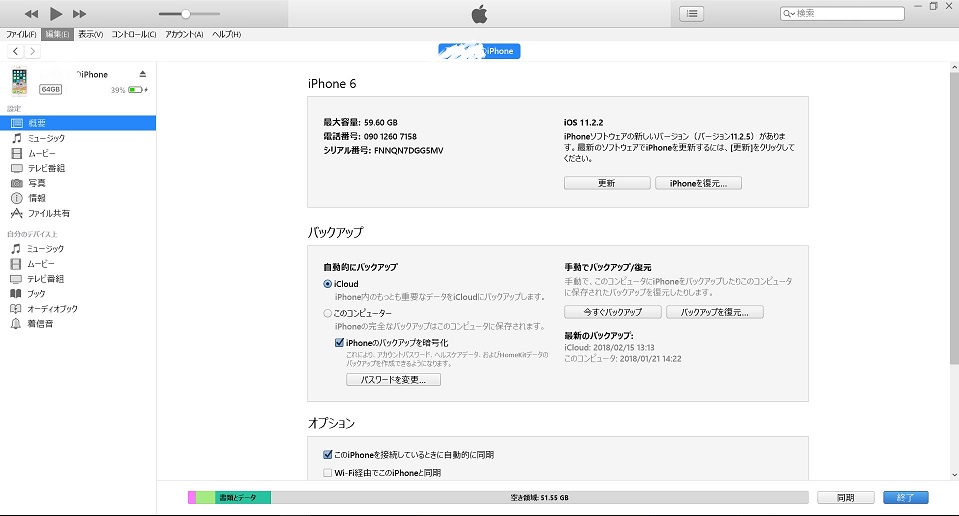The image size is (959, 516).
Task: Click the iPhone device tab at the top
Action: click(x=480, y=51)
